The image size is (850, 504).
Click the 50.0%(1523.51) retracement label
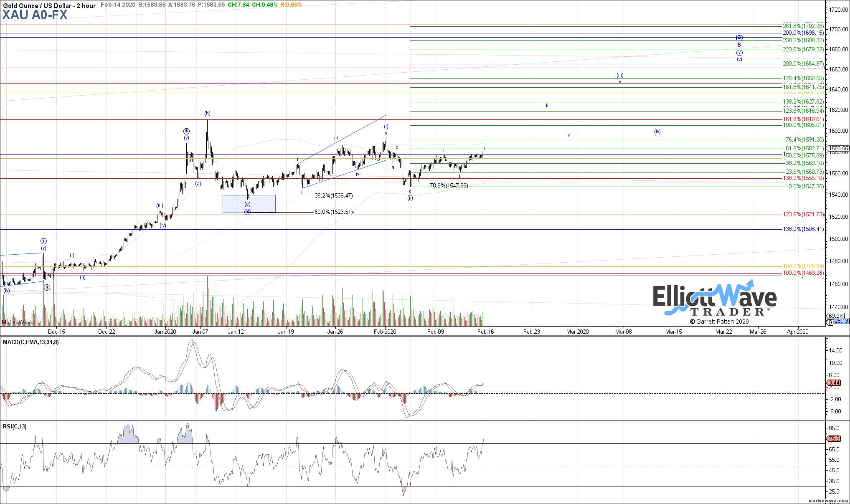pyautogui.click(x=334, y=212)
